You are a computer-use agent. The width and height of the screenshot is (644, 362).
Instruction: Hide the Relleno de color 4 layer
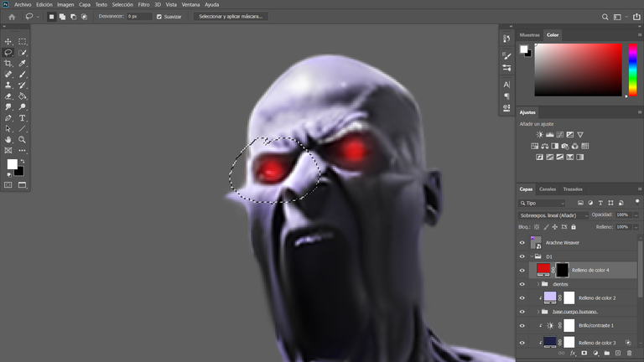[x=522, y=271]
